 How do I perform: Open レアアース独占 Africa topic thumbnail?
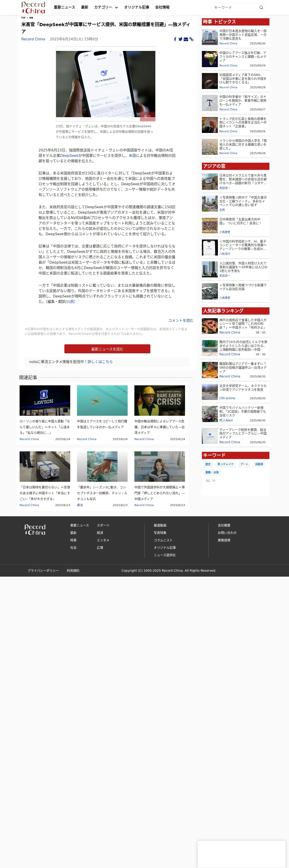210,59
